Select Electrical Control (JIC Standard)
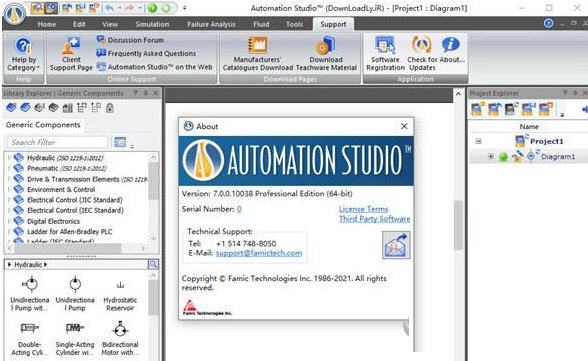Image resolution: width=588 pixels, height=361 pixels. (75, 200)
